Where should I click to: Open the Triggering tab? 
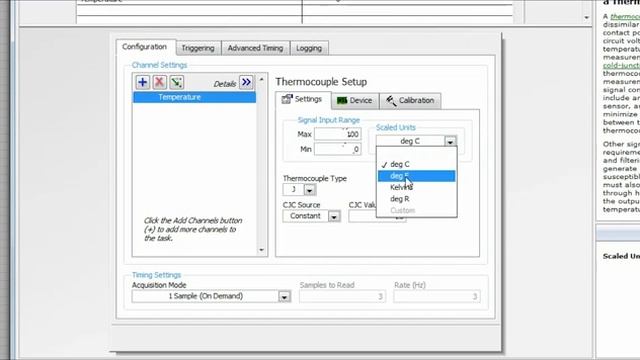pyautogui.click(x=198, y=48)
